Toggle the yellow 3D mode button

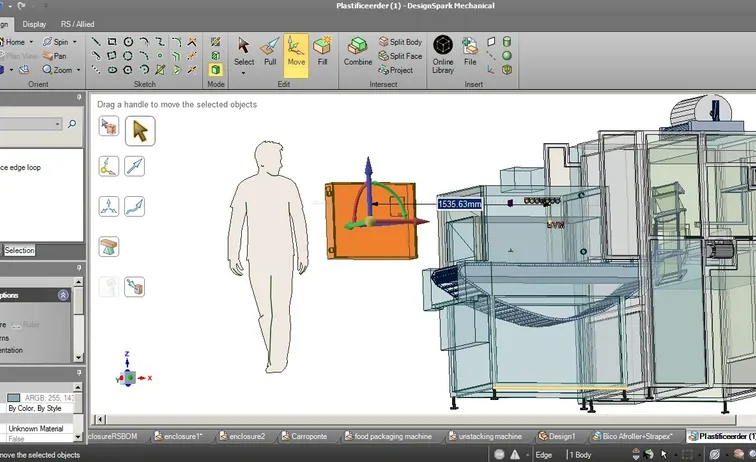tap(216, 70)
